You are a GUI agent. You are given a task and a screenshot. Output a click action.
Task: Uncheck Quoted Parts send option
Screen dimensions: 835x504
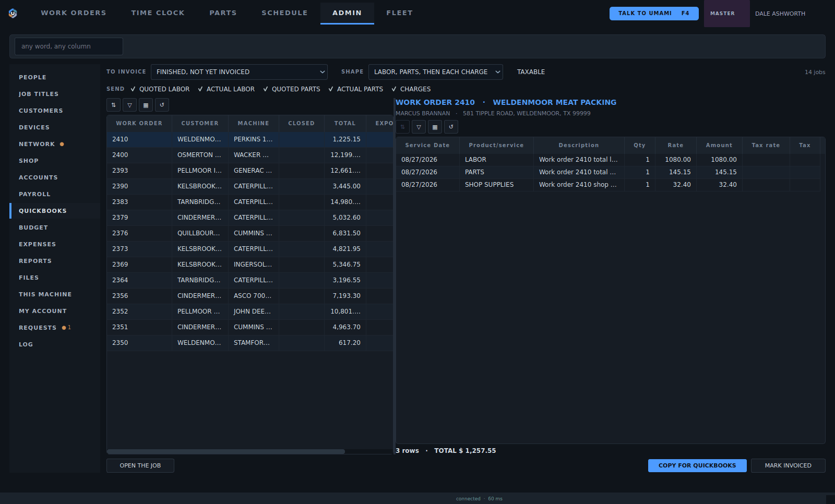[292, 89]
